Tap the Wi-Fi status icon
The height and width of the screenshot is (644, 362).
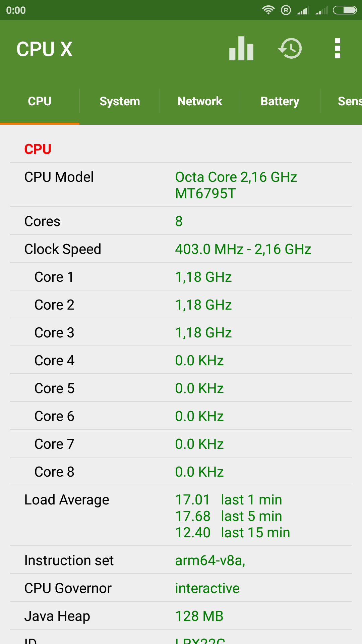[x=268, y=10]
